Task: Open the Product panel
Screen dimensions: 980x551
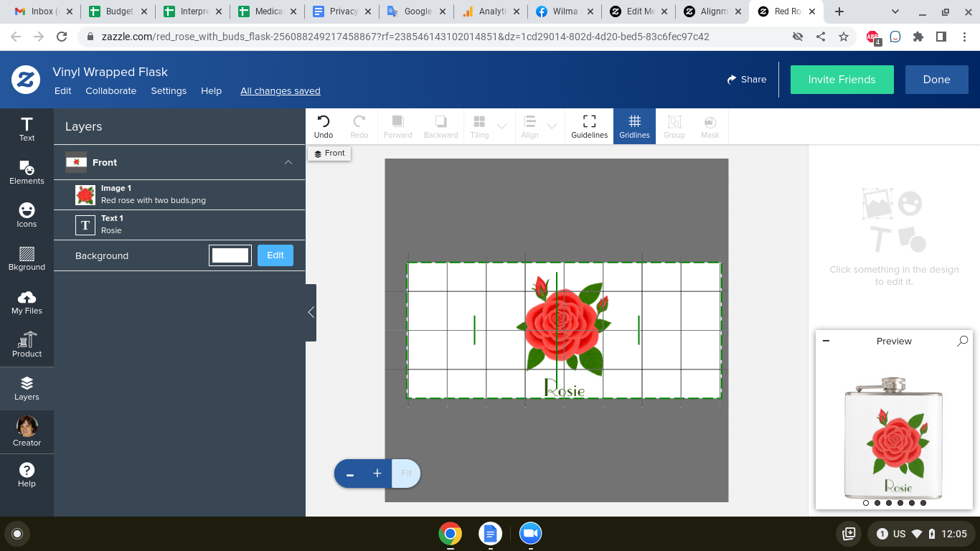Action: (x=27, y=346)
